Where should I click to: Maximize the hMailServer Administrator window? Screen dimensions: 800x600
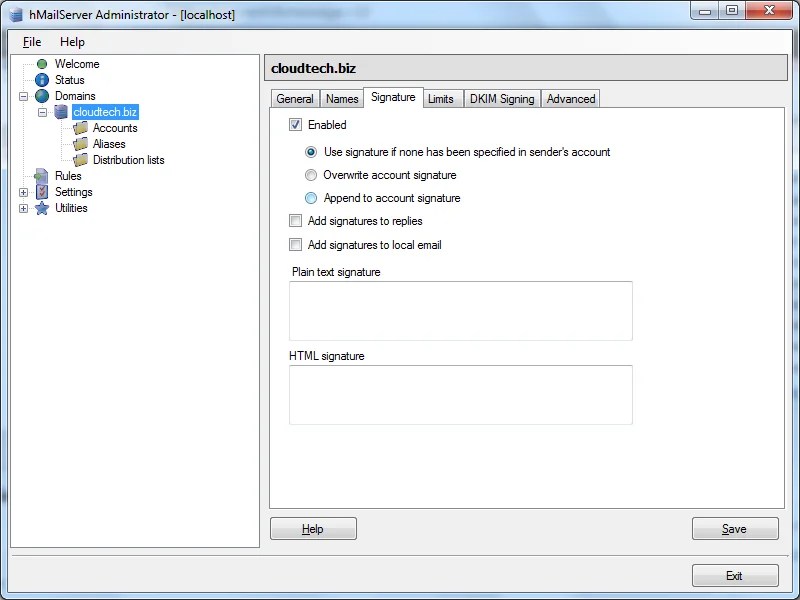tap(732, 10)
